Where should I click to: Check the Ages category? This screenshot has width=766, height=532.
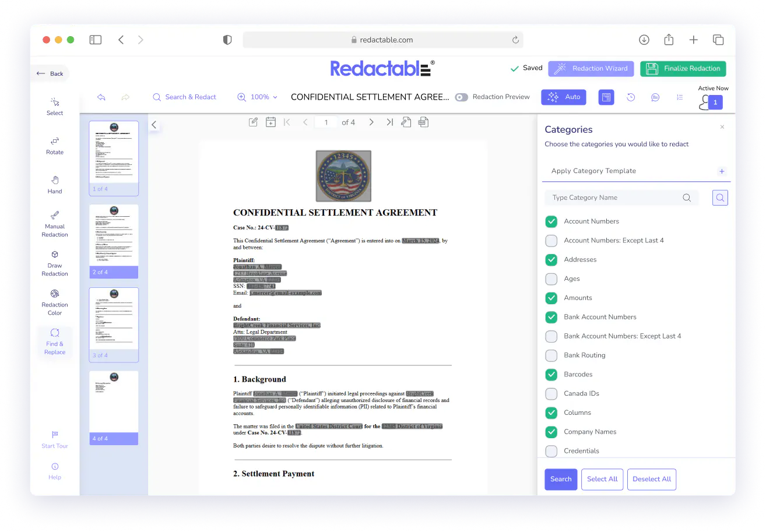[551, 279]
